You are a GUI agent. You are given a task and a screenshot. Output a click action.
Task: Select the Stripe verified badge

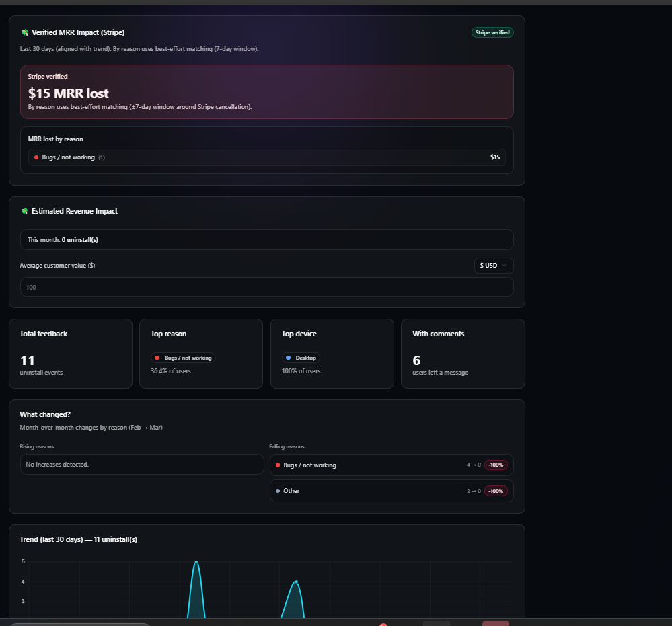(x=492, y=32)
